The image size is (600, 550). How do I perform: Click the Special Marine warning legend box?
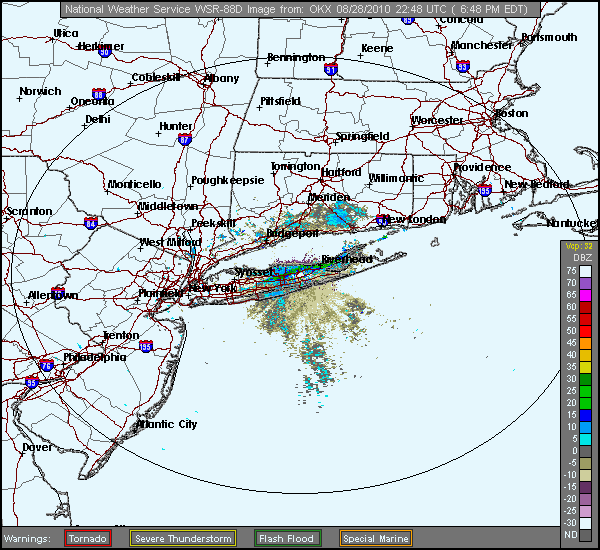pos(375,539)
